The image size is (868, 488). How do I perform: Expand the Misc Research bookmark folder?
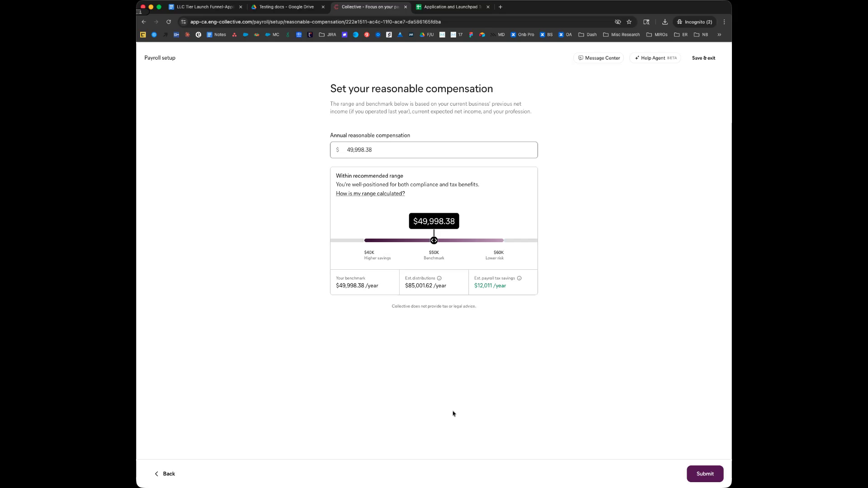(x=621, y=34)
